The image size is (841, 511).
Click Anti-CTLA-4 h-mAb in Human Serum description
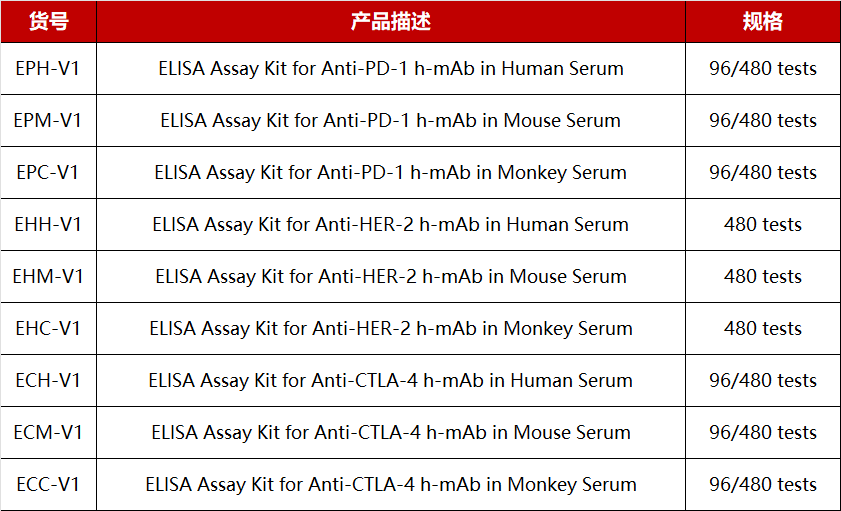(x=391, y=381)
